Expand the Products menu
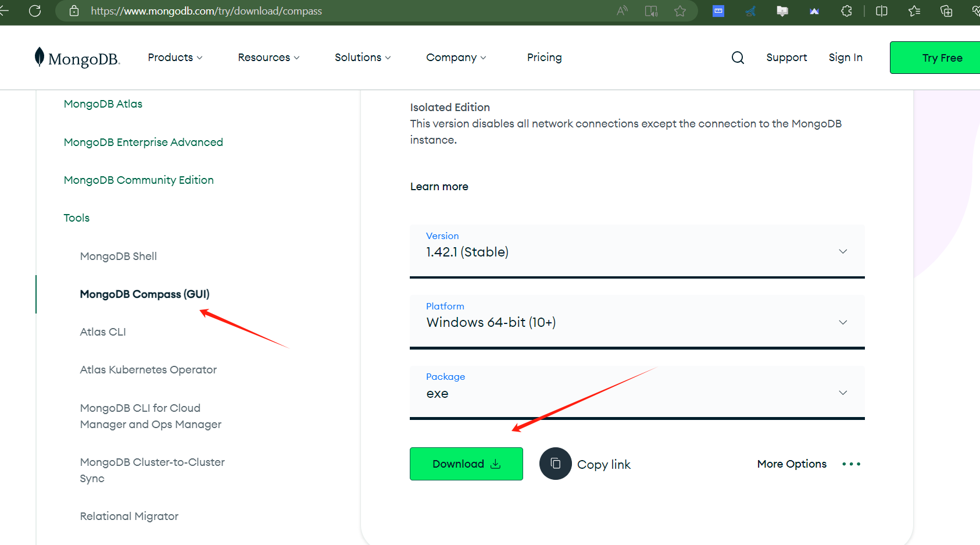 [x=175, y=58]
